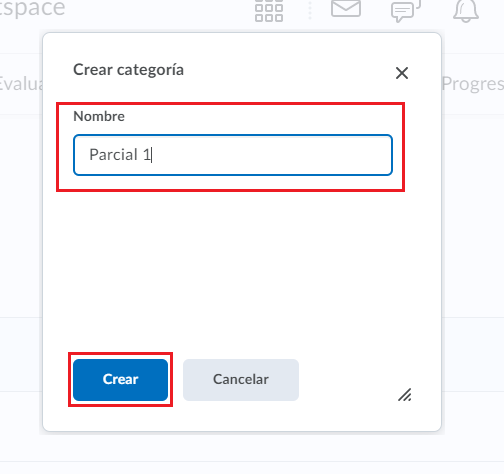Open the course selector grid icon
504x474 pixels.
pos(269,11)
